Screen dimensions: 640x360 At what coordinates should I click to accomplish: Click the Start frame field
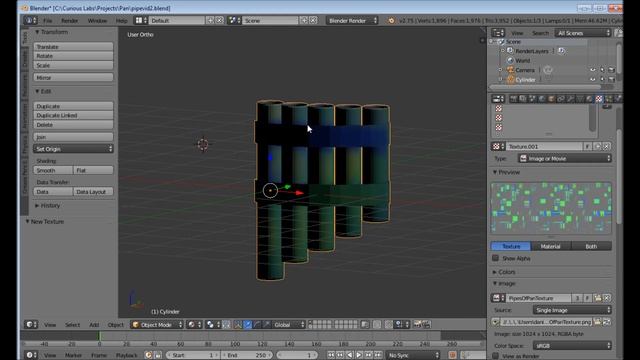(x=192, y=355)
